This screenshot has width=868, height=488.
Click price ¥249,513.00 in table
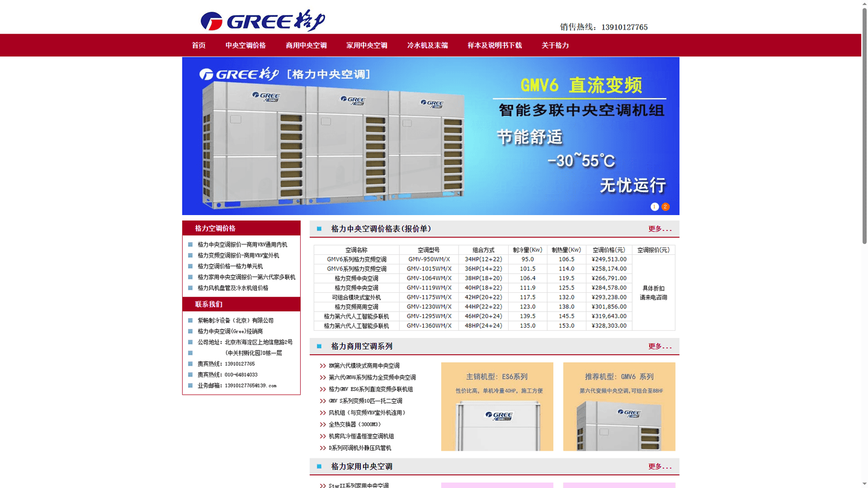(x=609, y=260)
